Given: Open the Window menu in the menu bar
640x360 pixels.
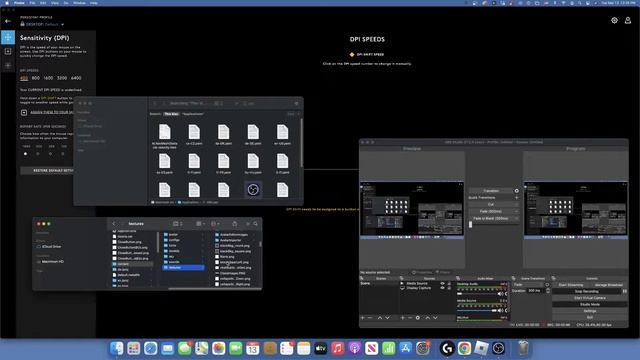Looking at the screenshot, I should (x=79, y=3).
